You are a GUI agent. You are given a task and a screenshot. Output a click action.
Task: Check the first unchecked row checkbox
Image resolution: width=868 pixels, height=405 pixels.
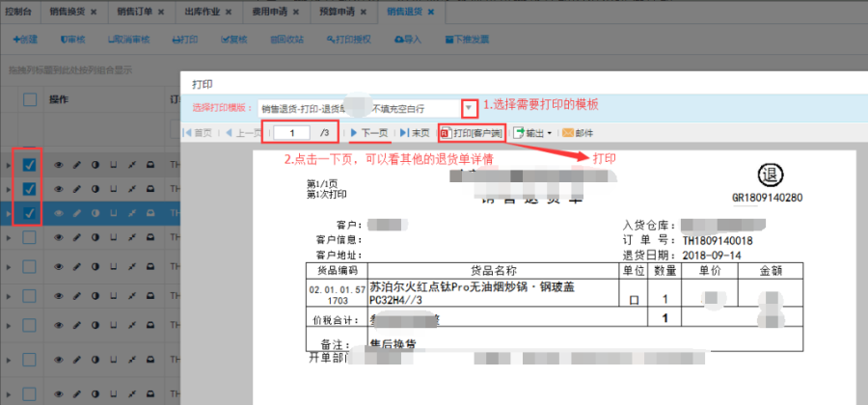(x=29, y=237)
